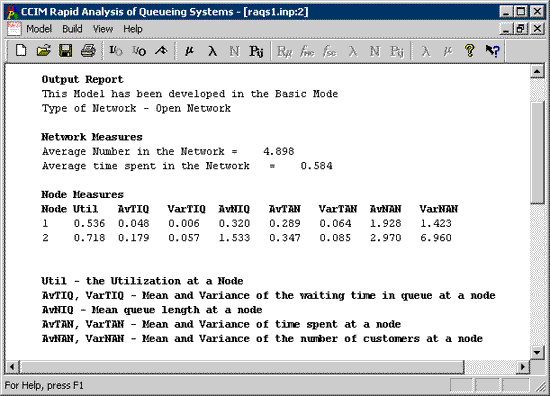Image resolution: width=550 pixels, height=396 pixels.
Task: Open the Model menu
Action: [39, 29]
